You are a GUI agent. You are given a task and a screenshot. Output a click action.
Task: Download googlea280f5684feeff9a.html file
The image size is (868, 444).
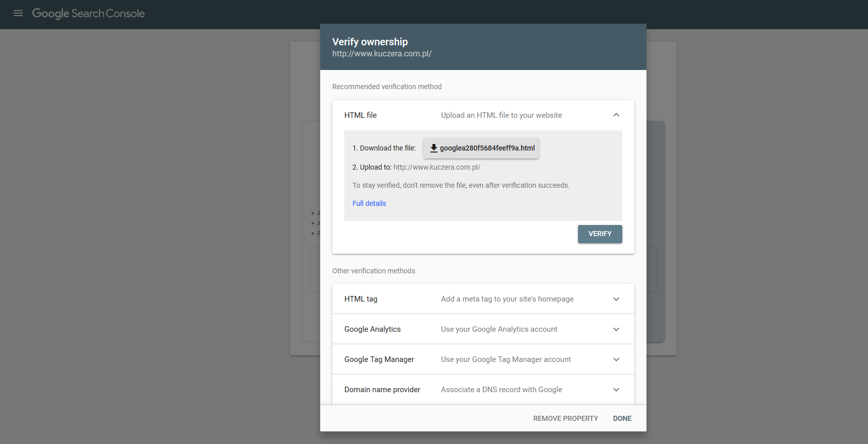pyautogui.click(x=486, y=149)
